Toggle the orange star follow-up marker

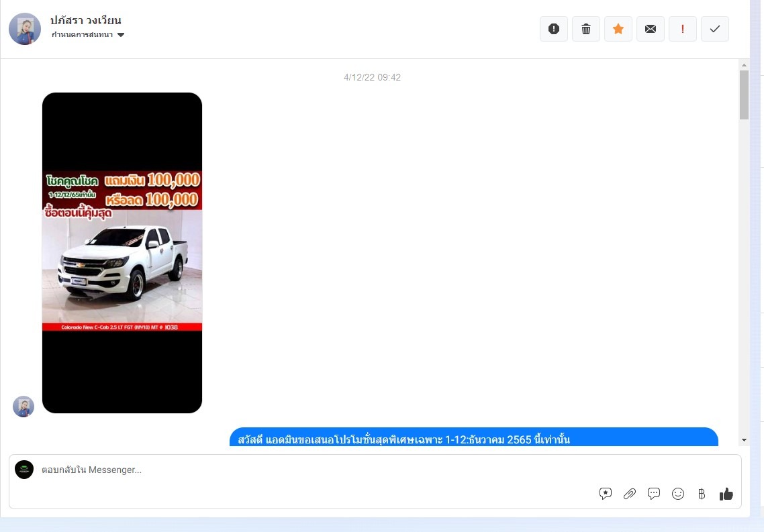(618, 29)
